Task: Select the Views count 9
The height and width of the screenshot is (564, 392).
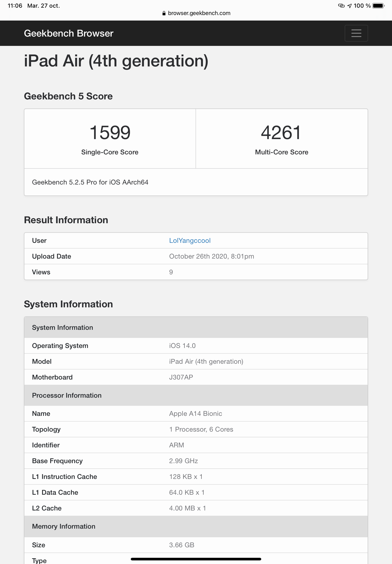Action: coord(171,272)
